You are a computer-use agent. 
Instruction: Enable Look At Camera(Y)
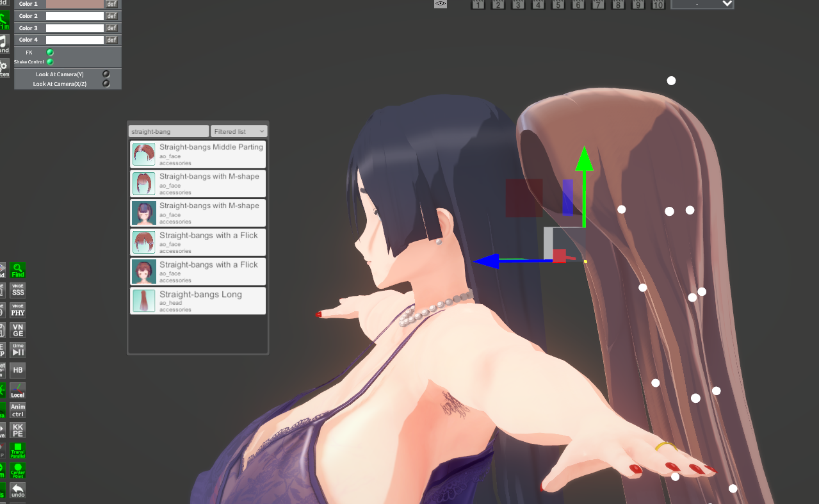click(x=106, y=74)
